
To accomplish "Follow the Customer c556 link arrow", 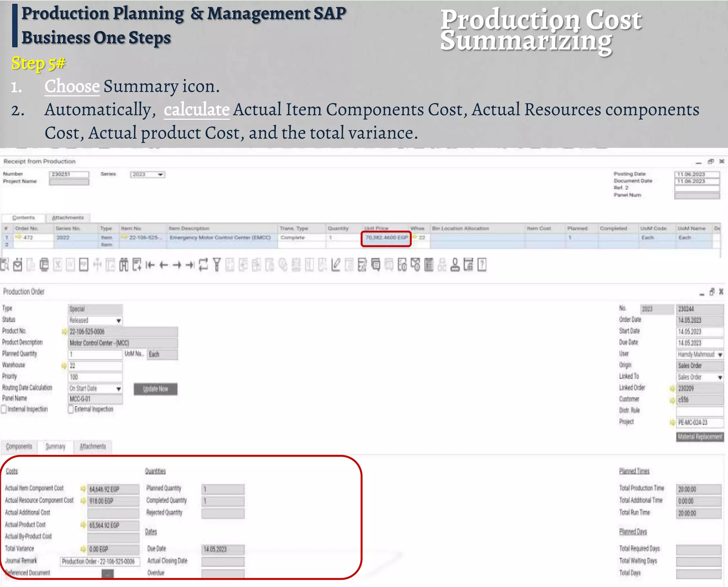I will click(672, 400).
